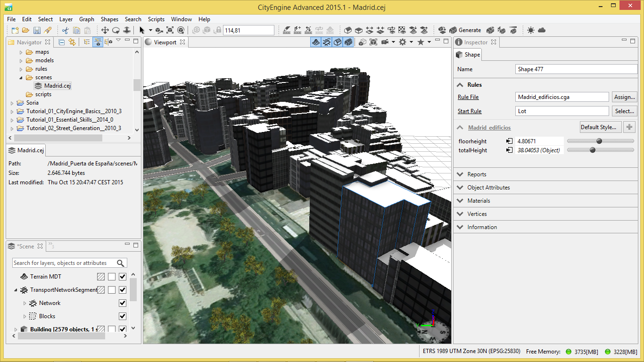
Task: Toggle Navigator link with editor icon
Action: click(x=72, y=42)
